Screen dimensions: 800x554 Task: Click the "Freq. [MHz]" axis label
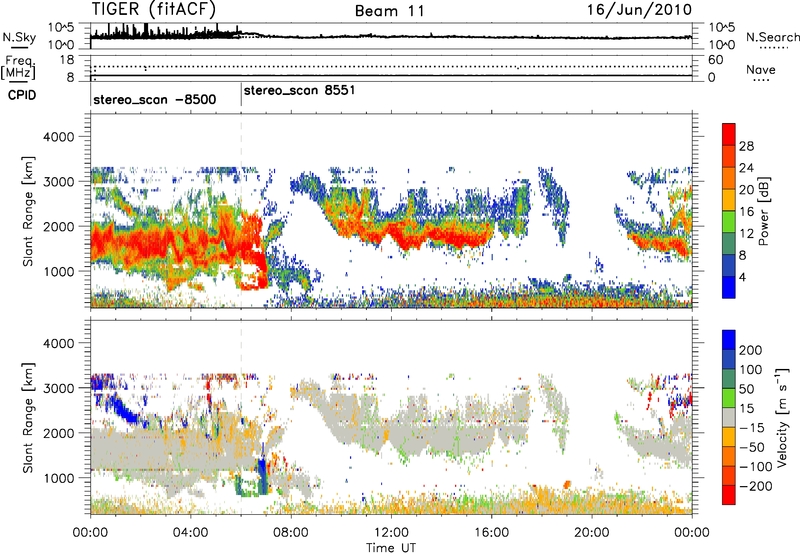[18, 67]
